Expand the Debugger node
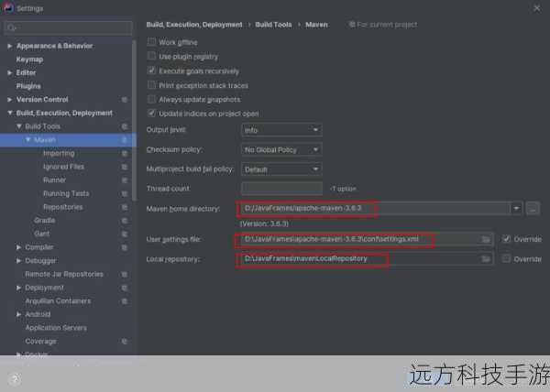This screenshot has height=392, width=550. (19, 261)
